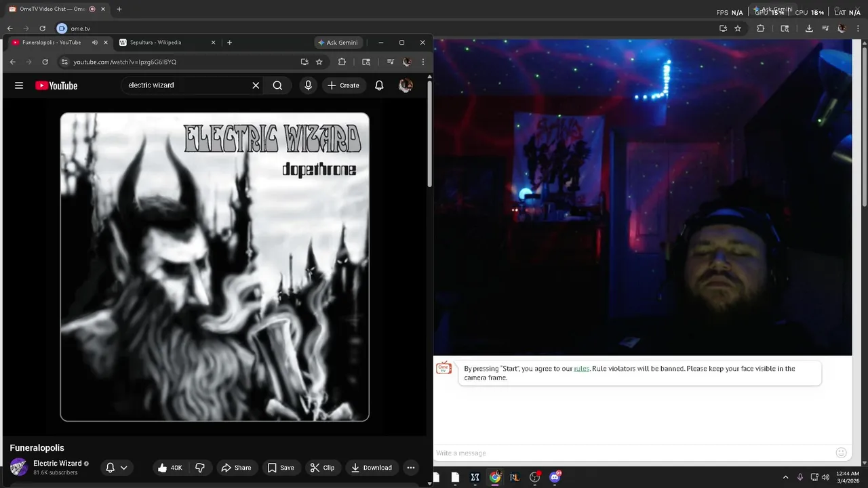This screenshot has height=488, width=868.
Task: Open Discord from the taskbar
Action: point(555,477)
